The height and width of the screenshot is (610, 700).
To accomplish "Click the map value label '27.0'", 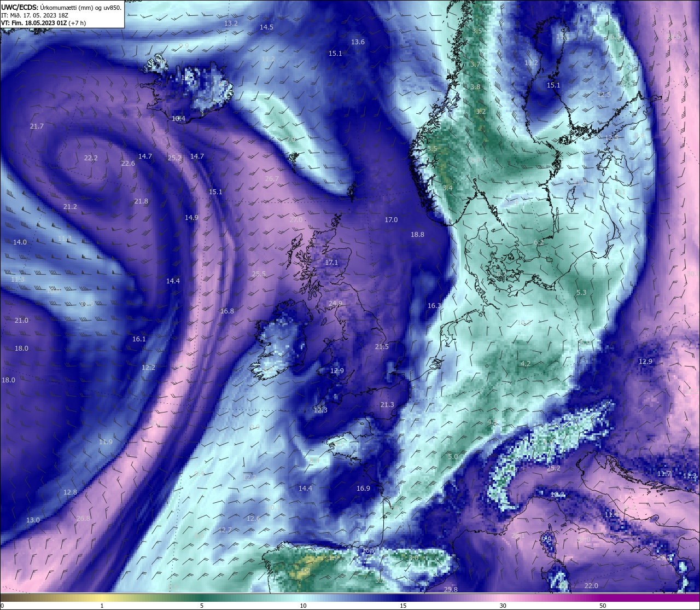I will pos(296,220).
